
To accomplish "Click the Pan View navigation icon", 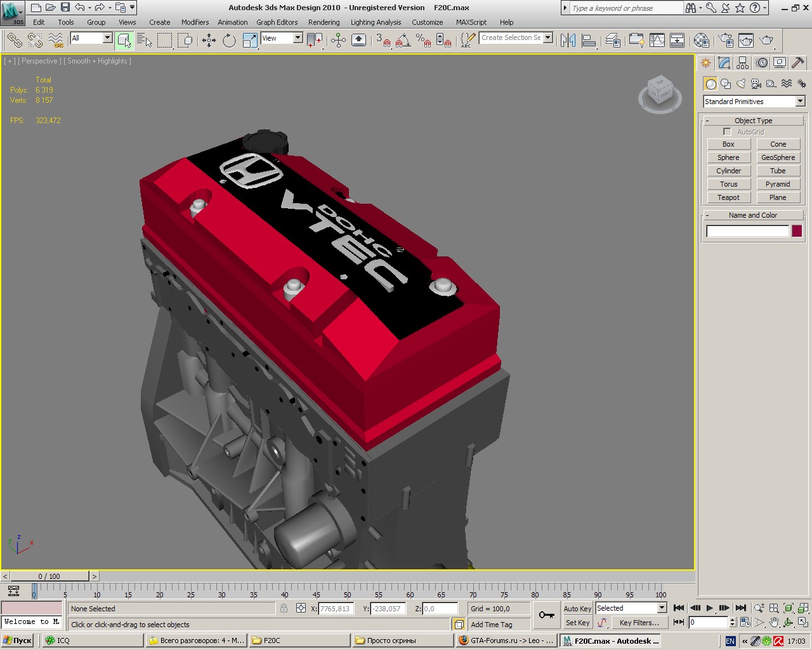I will click(774, 623).
